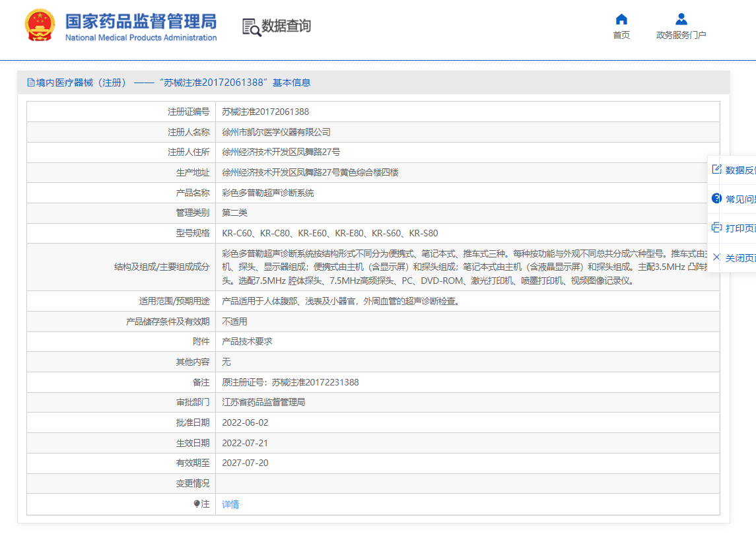Click the 数据查询 magnifier document icon
The image size is (756, 538).
point(251,27)
